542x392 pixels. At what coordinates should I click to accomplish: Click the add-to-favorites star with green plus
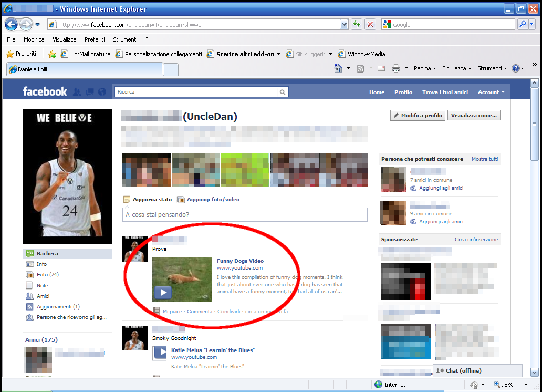(52, 54)
